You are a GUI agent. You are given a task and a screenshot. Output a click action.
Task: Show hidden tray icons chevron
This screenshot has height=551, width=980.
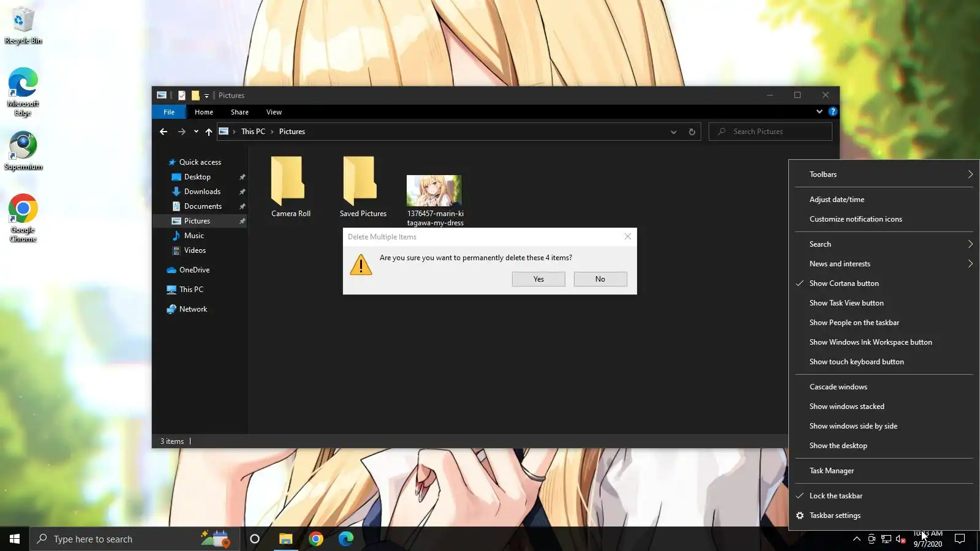[856, 539]
